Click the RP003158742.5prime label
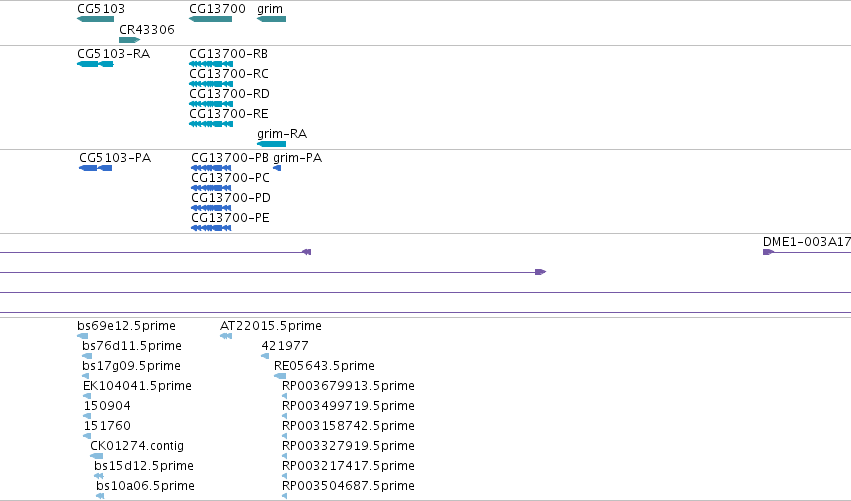The image size is (851, 501). 348,426
